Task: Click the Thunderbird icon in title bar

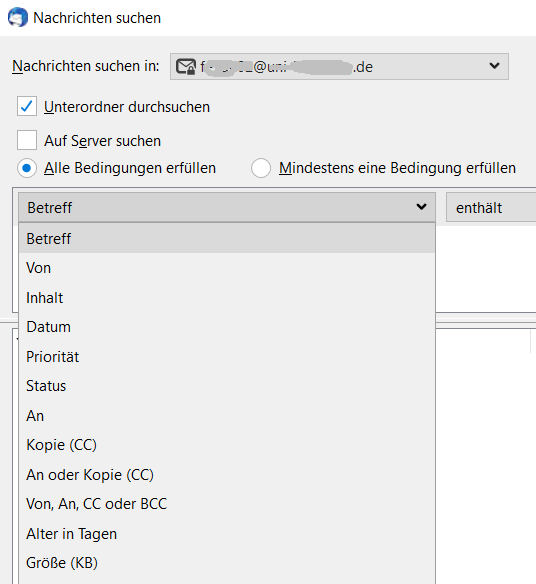Action: pyautogui.click(x=18, y=18)
